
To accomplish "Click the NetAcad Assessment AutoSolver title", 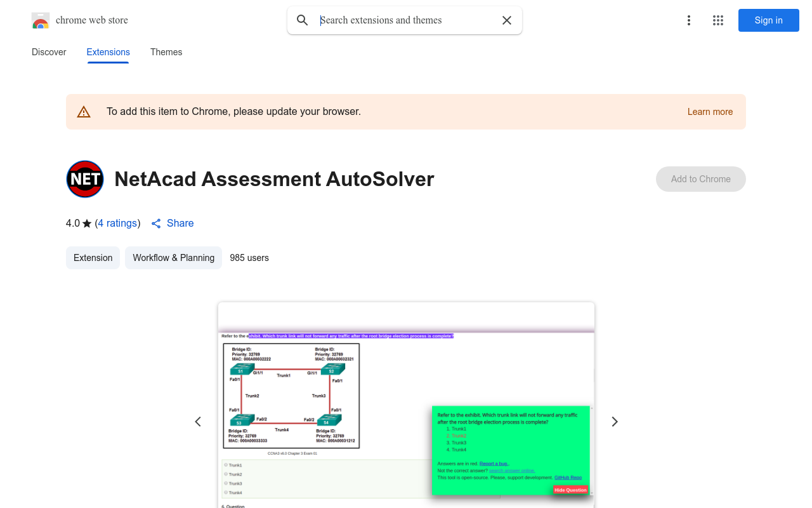I will [x=274, y=179].
